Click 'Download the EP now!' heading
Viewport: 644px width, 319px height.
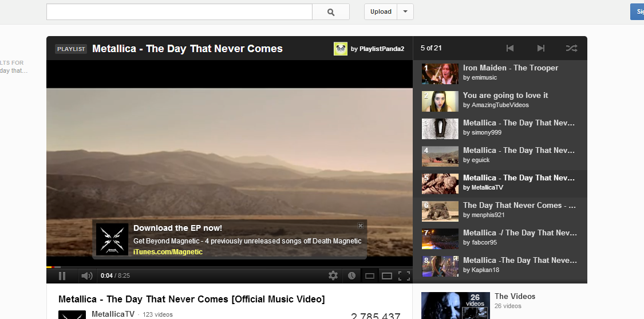[177, 228]
